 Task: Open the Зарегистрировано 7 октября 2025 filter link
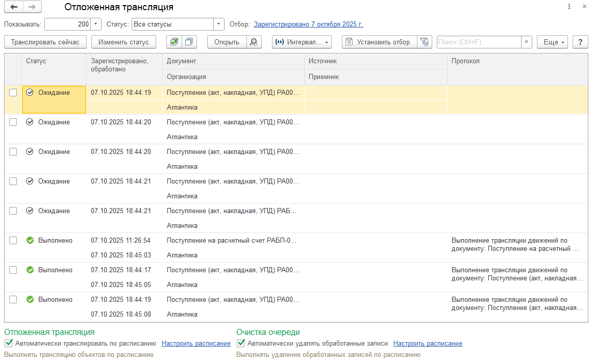(x=308, y=24)
